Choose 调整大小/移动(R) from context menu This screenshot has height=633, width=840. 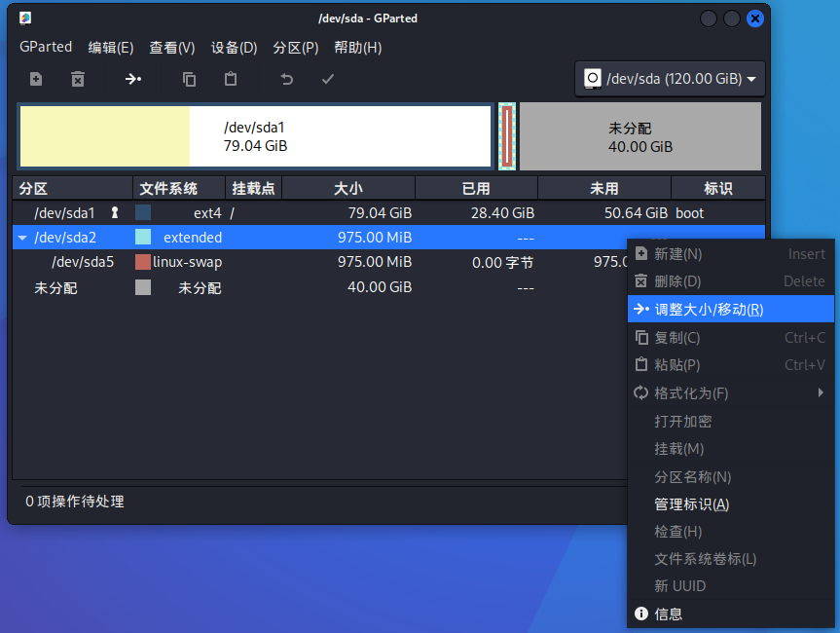tap(731, 310)
